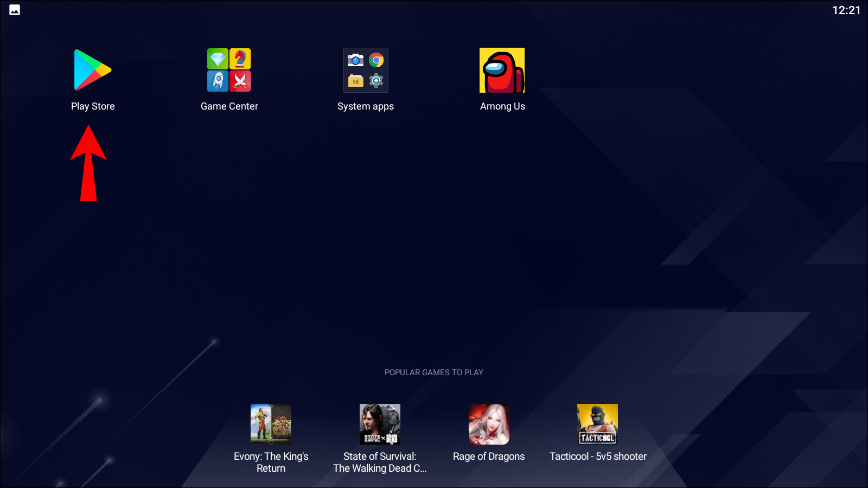Click the 12:21 clock in status bar

(x=846, y=10)
